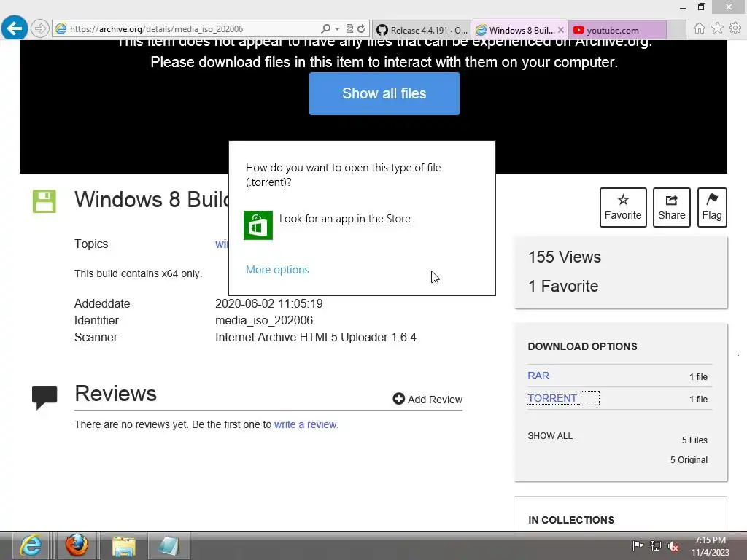This screenshot has height=560, width=747.
Task: Click the Reviews speech bubble icon
Action: click(x=44, y=397)
